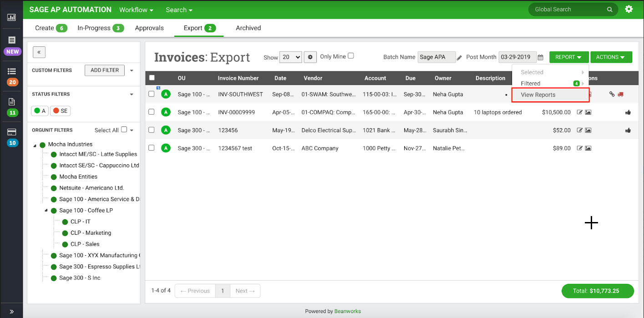Toggle the SE status filter chip
The image size is (644, 318).
(x=61, y=111)
